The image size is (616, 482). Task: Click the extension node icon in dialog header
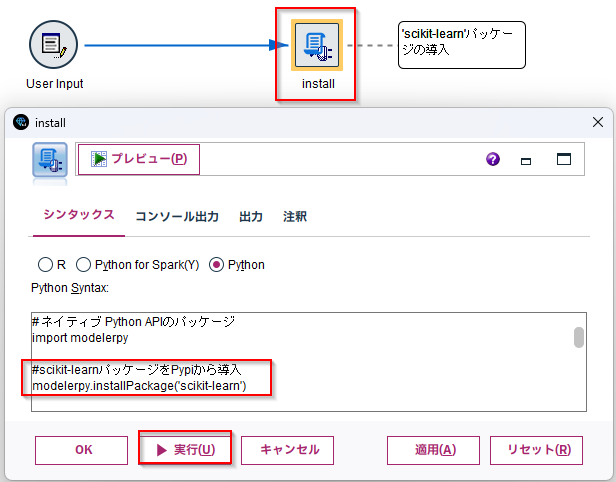pyautogui.click(x=50, y=160)
